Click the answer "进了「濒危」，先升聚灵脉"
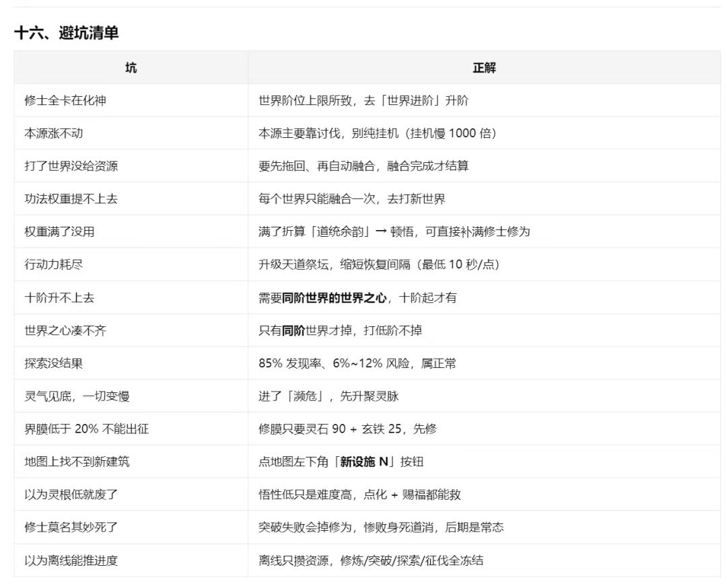 click(328, 396)
